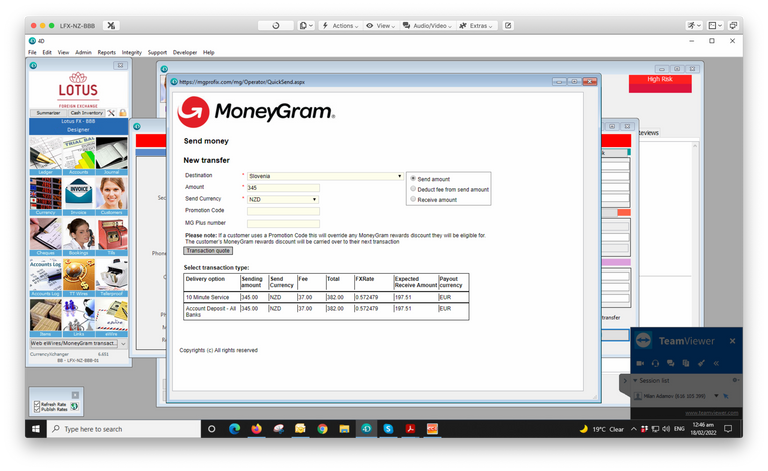The image size is (768, 471).
Task: Open the Destination dropdown showing Slovenia
Action: pos(325,176)
